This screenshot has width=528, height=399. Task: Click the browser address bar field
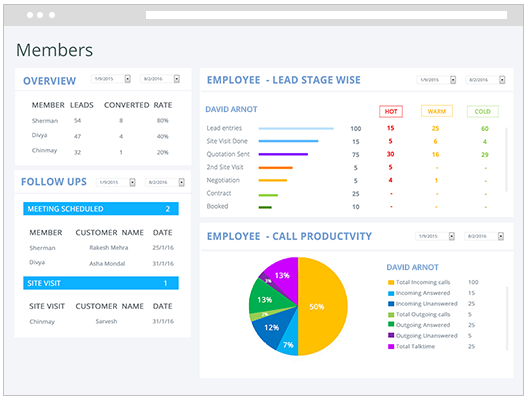(x=326, y=15)
